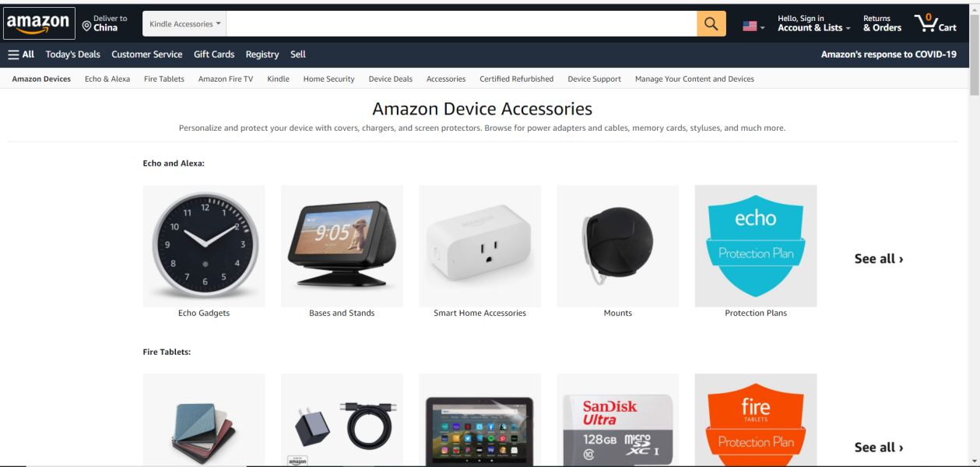Open the Certified Refurbished tab
The image size is (980, 467).
point(516,79)
